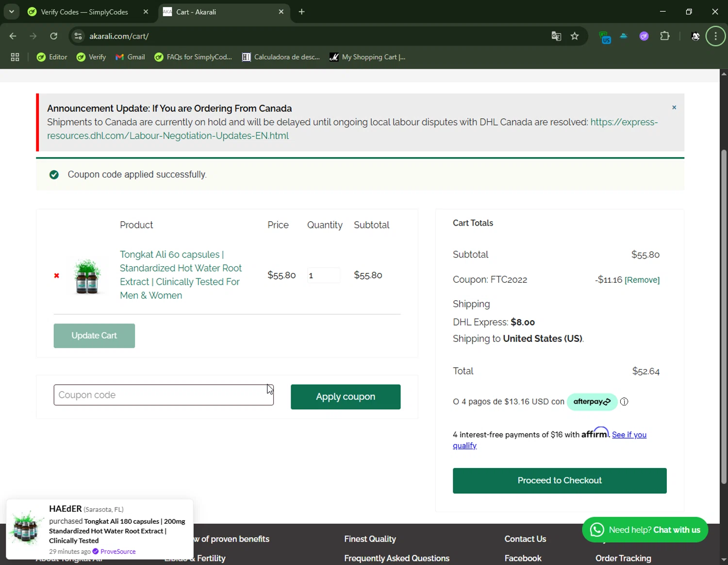Click the scrollbar up arrow
This screenshot has width=728, height=565.
click(x=724, y=74)
